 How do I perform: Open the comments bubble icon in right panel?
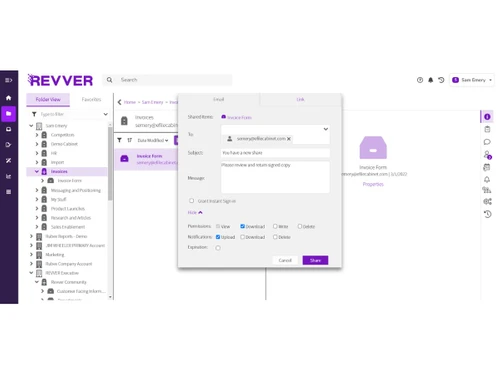(487, 142)
